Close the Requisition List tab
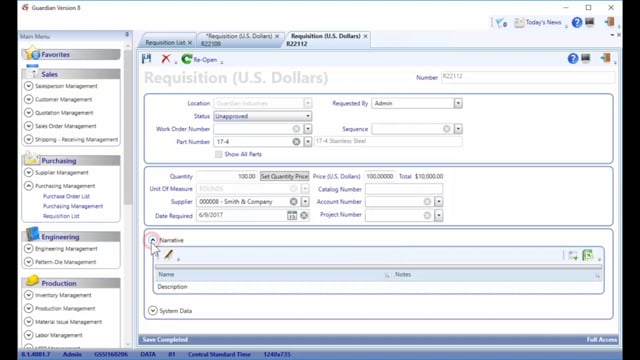 pyautogui.click(x=190, y=42)
